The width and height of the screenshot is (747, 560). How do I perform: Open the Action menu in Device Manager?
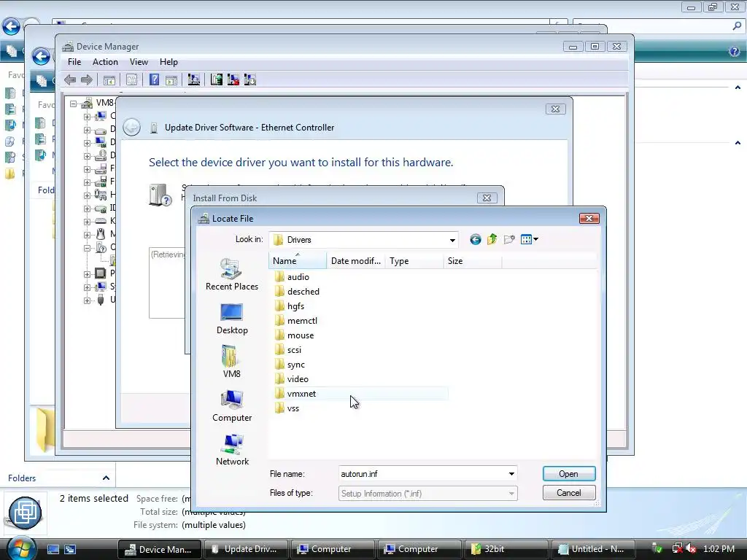coord(105,62)
